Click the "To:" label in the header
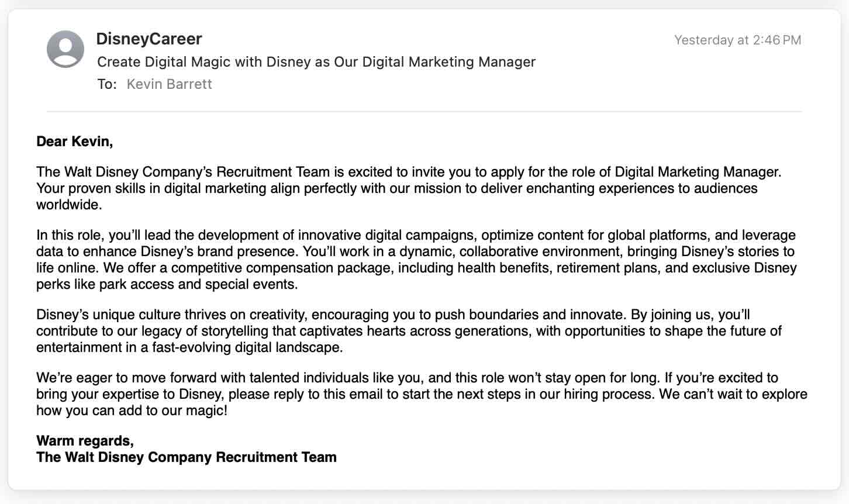Screen dimensions: 849x504 [107, 84]
